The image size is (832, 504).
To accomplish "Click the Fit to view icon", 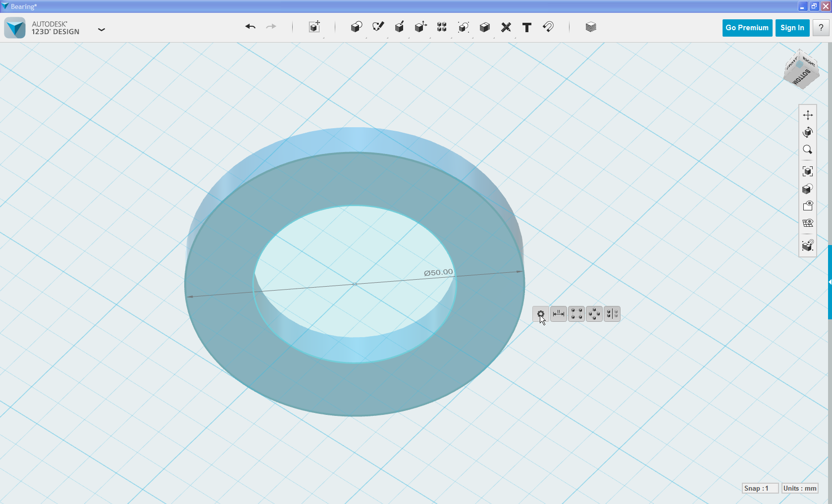I will (x=808, y=171).
